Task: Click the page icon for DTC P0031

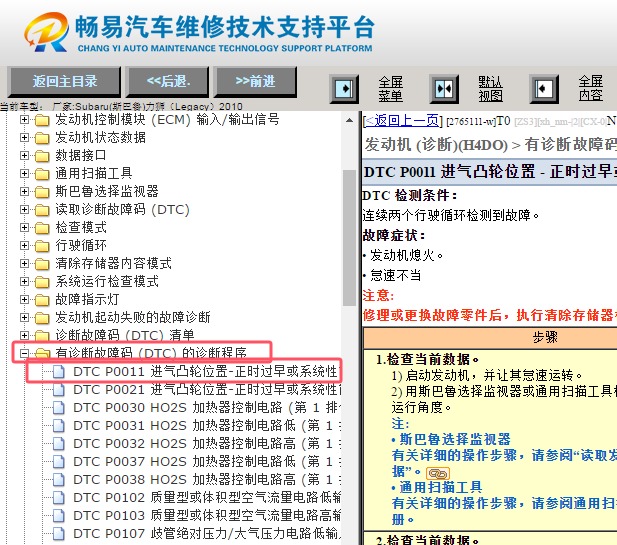Action: coord(59,426)
